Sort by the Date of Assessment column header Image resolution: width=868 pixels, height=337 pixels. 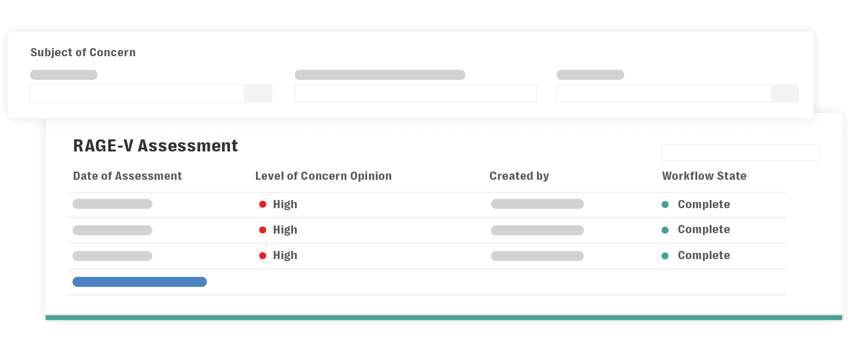(x=127, y=176)
